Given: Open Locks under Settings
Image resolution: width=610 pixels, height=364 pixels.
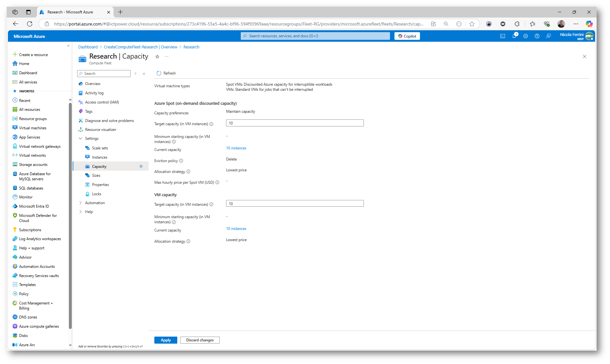Looking at the screenshot, I should [x=96, y=194].
